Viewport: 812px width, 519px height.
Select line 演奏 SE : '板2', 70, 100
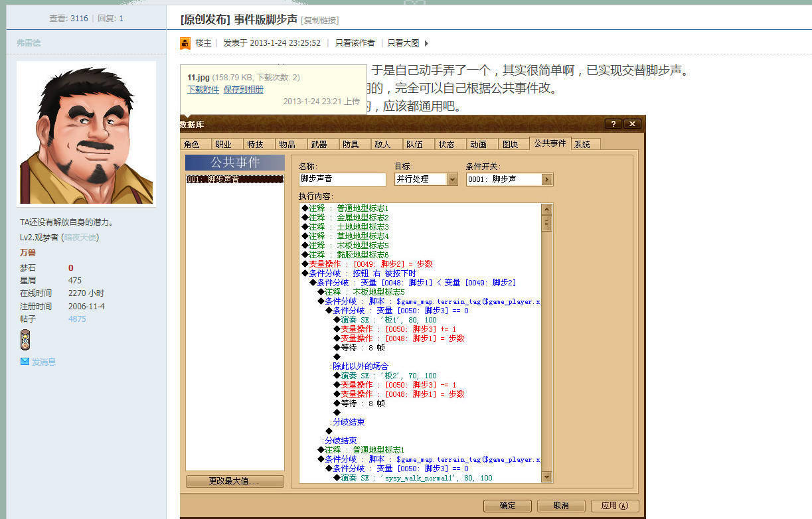pos(385,376)
